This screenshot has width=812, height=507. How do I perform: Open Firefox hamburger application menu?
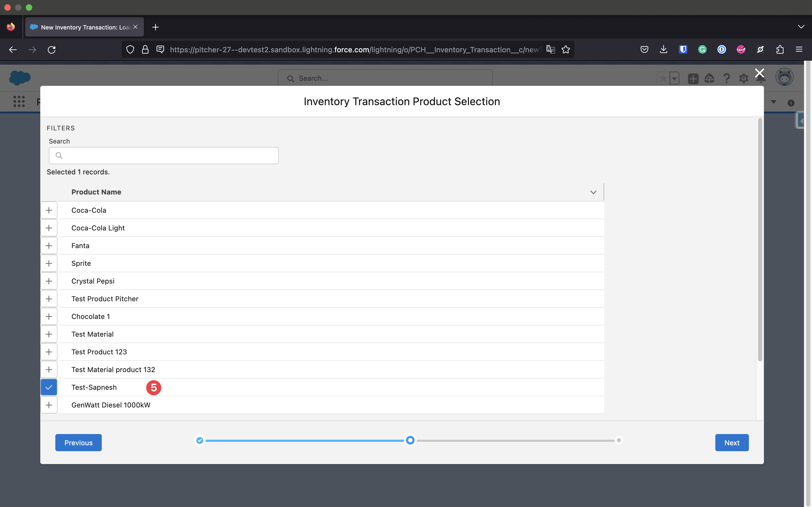coord(799,50)
